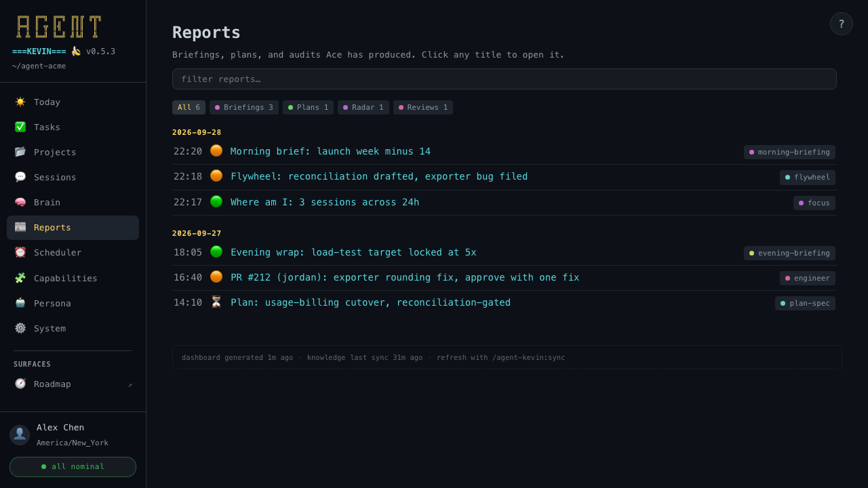Click the speech bubble Sessions icon

(x=20, y=177)
